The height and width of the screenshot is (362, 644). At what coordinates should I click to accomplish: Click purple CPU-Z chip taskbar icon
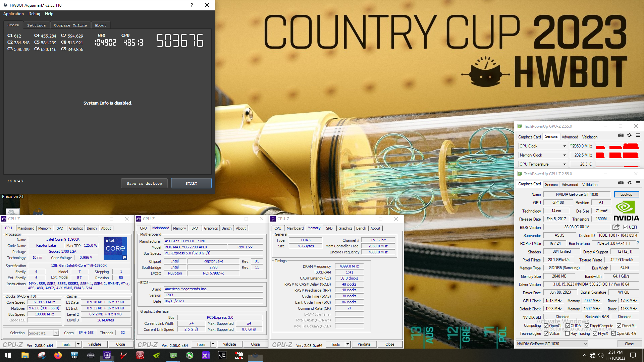107,355
